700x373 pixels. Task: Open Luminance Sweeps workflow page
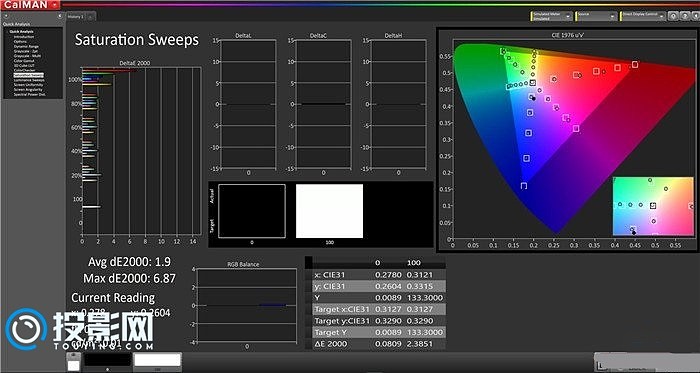click(29, 80)
